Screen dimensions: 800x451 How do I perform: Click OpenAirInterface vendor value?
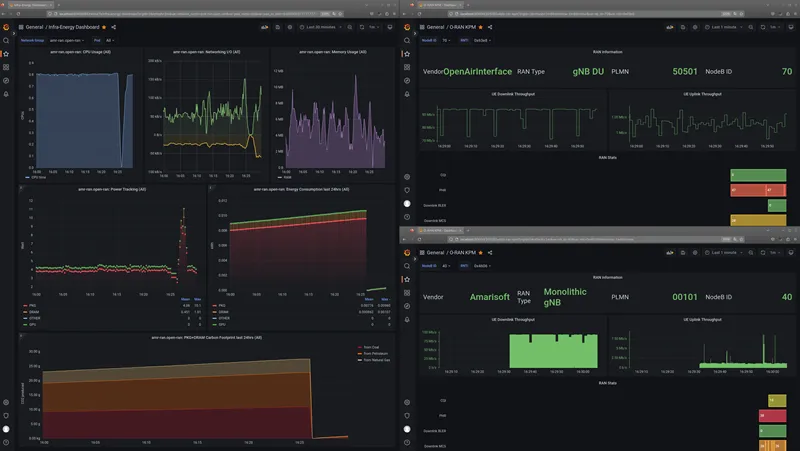coord(478,71)
